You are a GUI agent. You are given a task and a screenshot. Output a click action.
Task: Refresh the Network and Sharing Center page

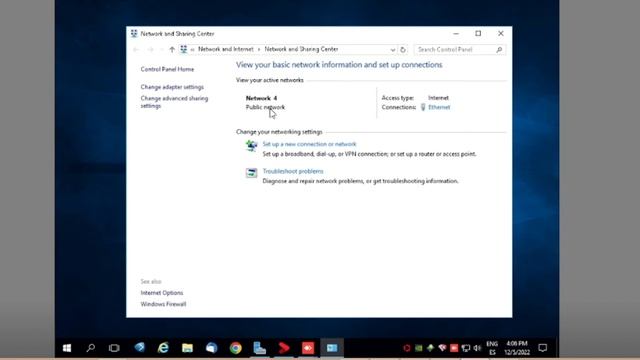coord(403,49)
